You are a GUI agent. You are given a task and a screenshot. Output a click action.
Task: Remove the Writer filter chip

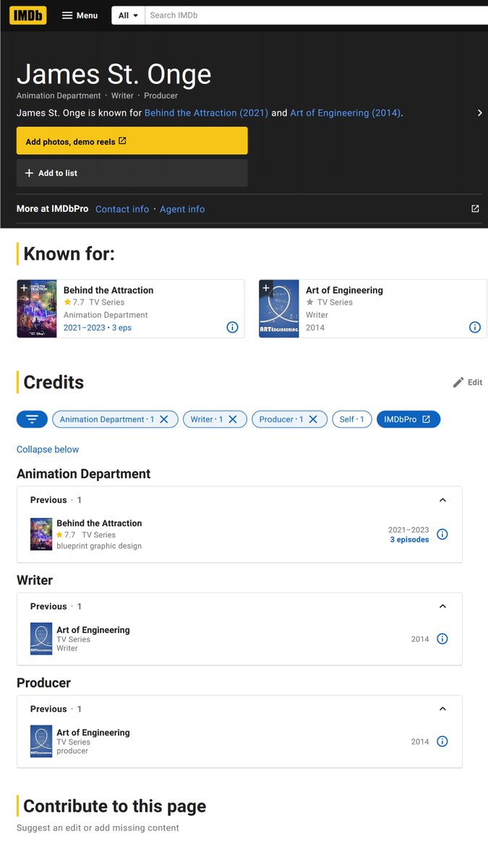coord(233,419)
